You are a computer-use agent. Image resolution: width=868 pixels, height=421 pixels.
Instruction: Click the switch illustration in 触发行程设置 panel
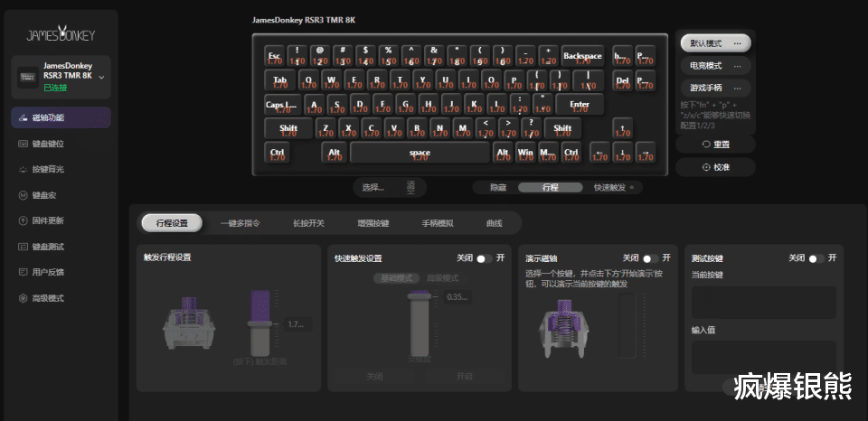pyautogui.click(x=187, y=322)
